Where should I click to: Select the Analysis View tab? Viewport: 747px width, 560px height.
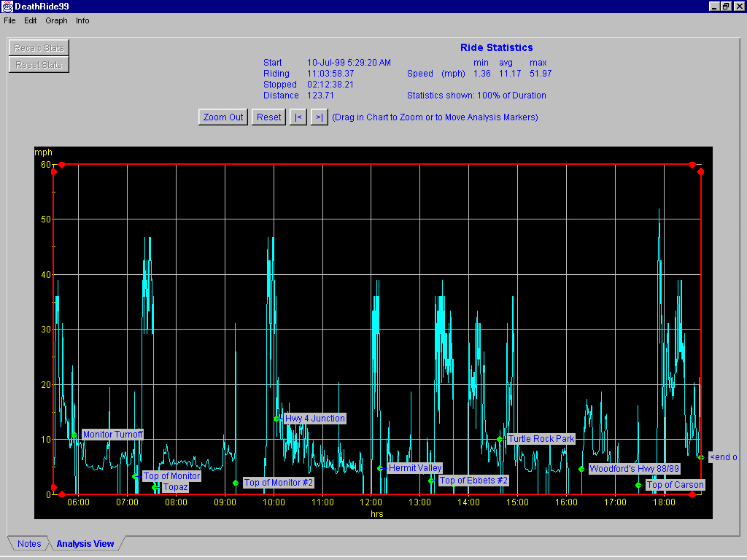click(85, 543)
